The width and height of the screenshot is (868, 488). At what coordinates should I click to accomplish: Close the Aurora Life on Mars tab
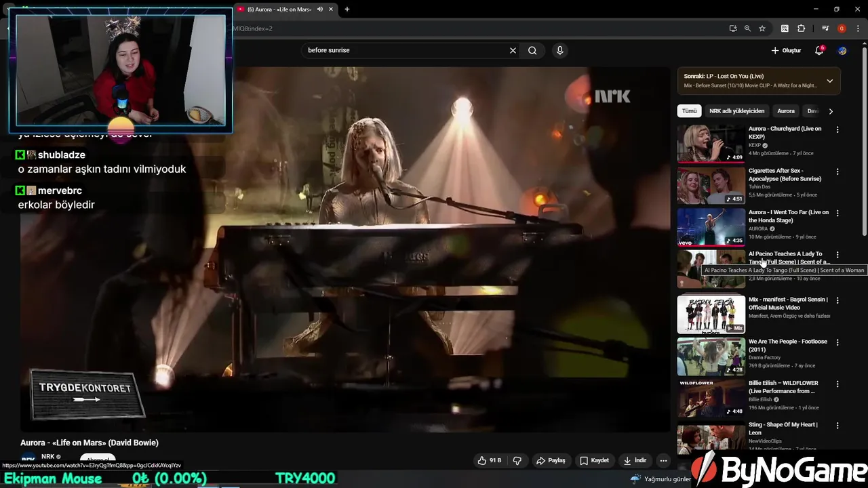(x=331, y=9)
